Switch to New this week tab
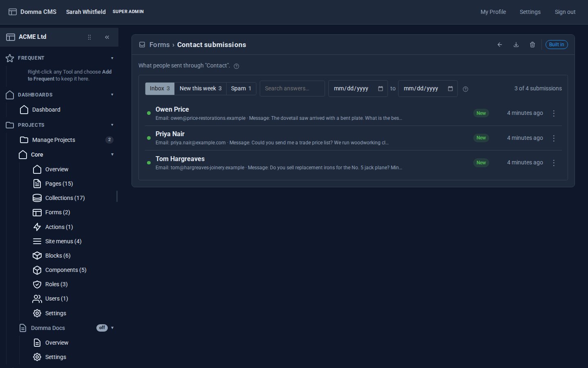 coord(200,89)
